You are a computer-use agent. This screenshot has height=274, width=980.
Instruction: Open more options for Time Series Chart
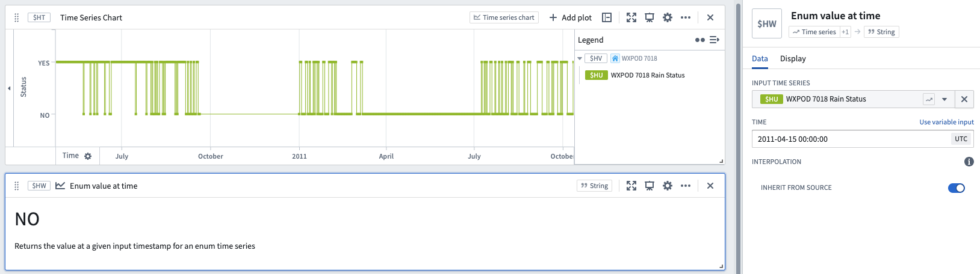pyautogui.click(x=686, y=17)
